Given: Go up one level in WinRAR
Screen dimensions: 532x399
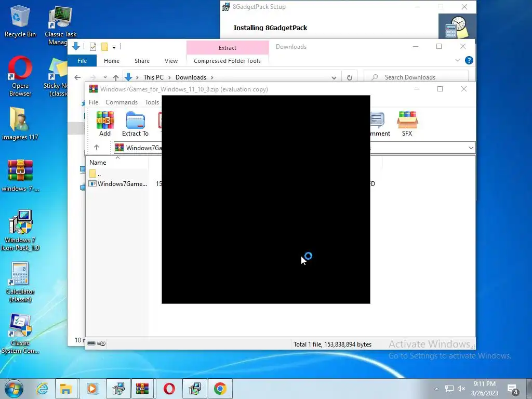Looking at the screenshot, I should coord(97,147).
